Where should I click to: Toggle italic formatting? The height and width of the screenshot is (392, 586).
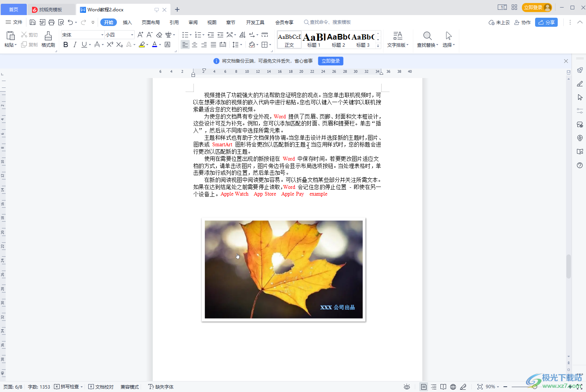tap(75, 44)
